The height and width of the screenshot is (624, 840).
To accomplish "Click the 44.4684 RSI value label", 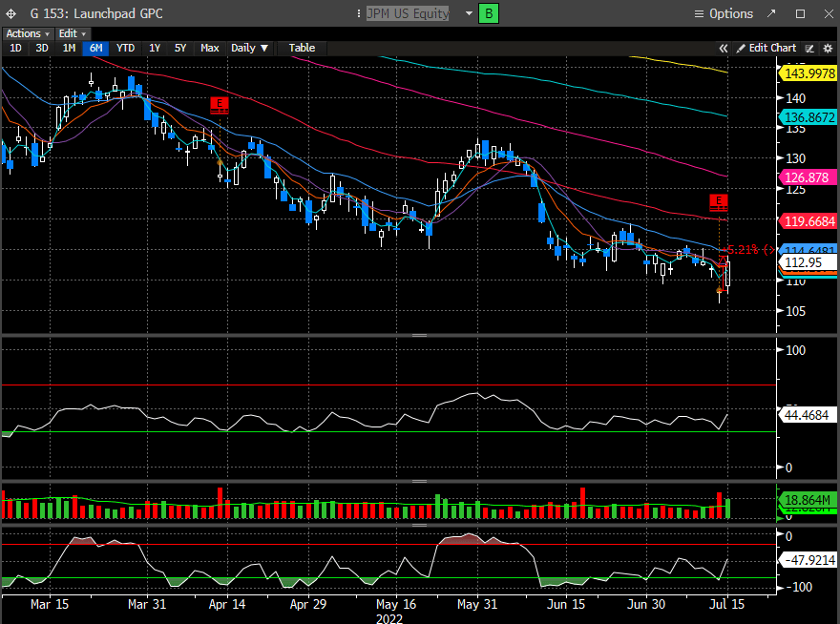I will coord(806,415).
